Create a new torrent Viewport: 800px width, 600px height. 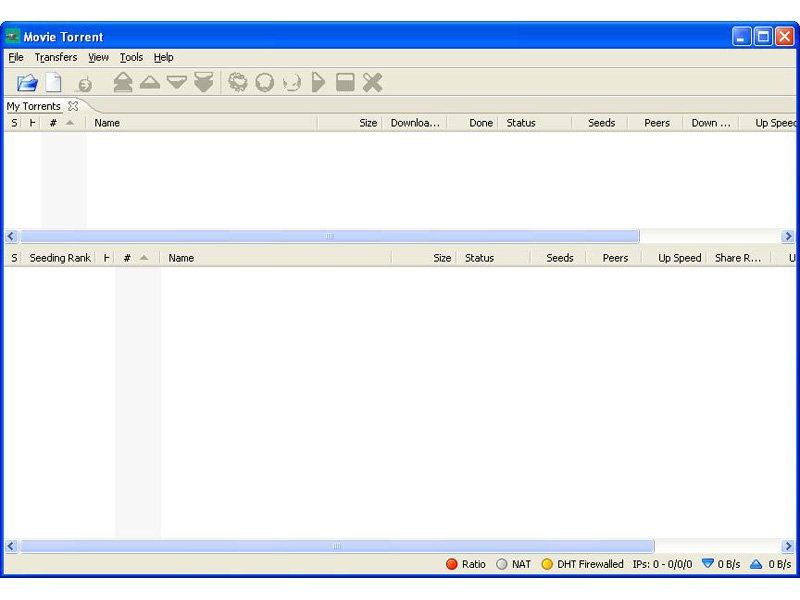pos(54,82)
